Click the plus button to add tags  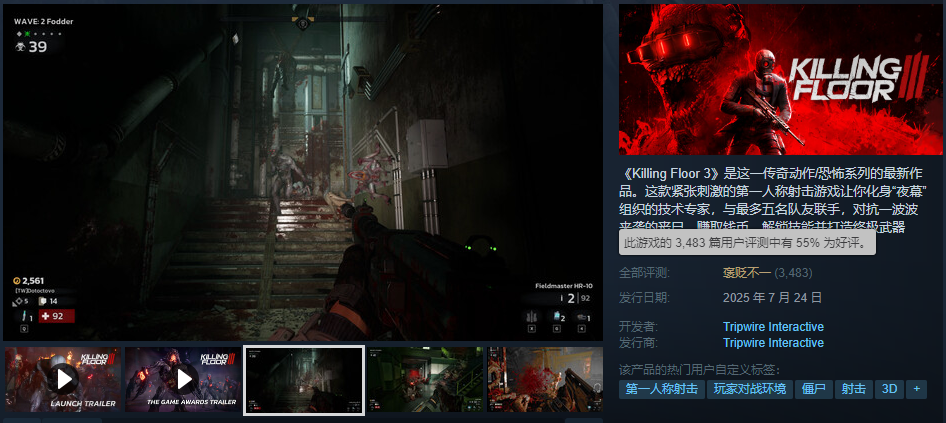pos(916,389)
